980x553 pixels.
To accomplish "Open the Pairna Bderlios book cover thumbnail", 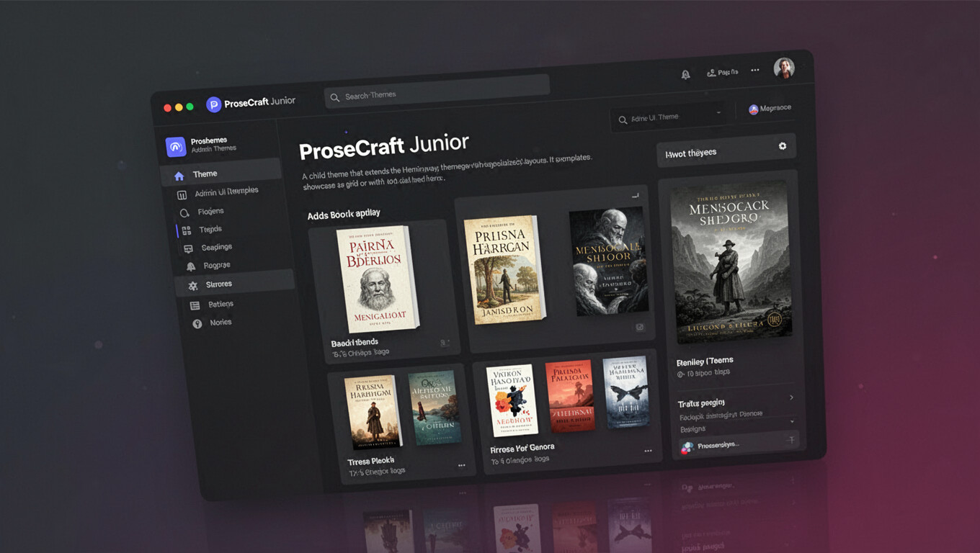I will pos(376,278).
